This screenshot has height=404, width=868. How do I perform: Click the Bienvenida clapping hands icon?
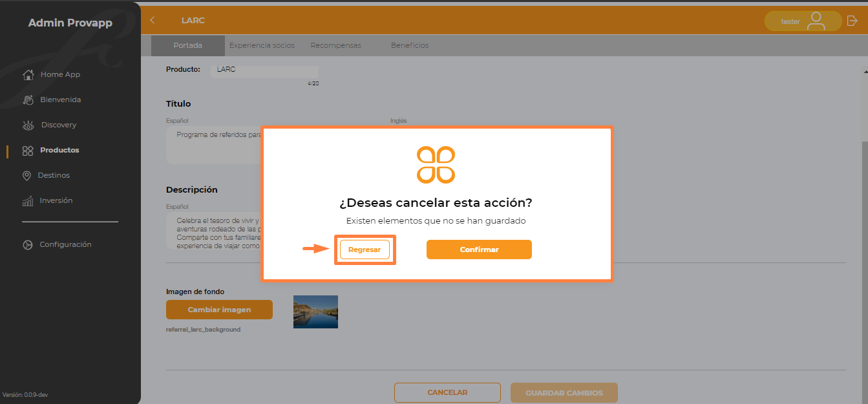pyautogui.click(x=28, y=100)
